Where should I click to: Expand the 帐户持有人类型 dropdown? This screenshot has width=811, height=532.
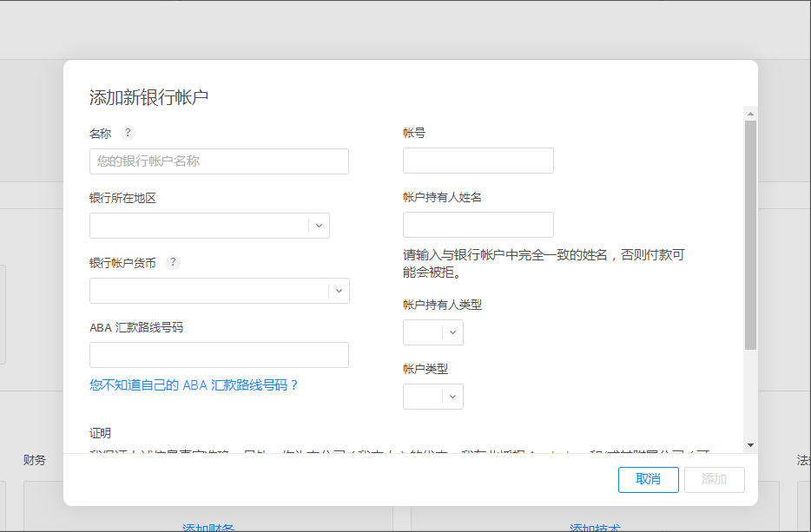click(433, 332)
